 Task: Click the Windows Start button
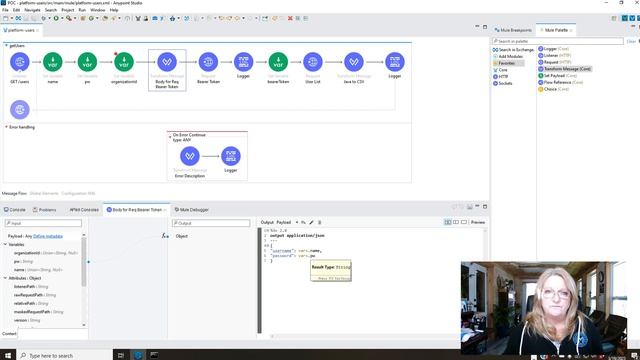coord(8,355)
